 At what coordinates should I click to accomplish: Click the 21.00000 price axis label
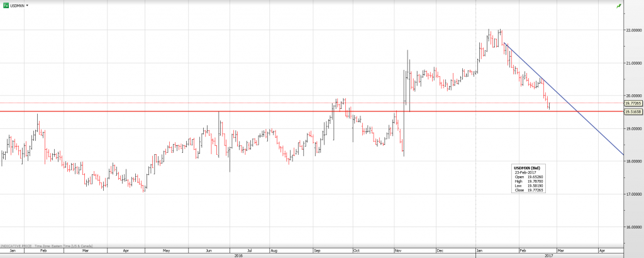[x=633, y=64]
